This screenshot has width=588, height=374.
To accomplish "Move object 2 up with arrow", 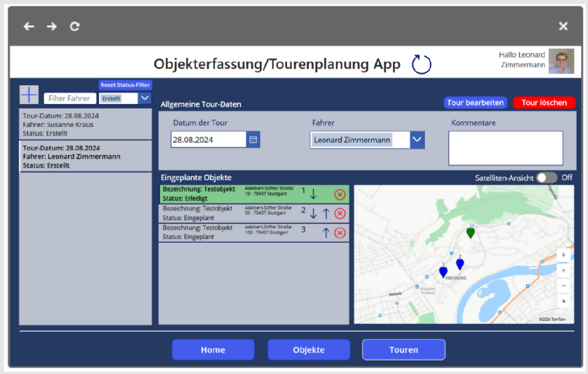I will click(x=326, y=214).
